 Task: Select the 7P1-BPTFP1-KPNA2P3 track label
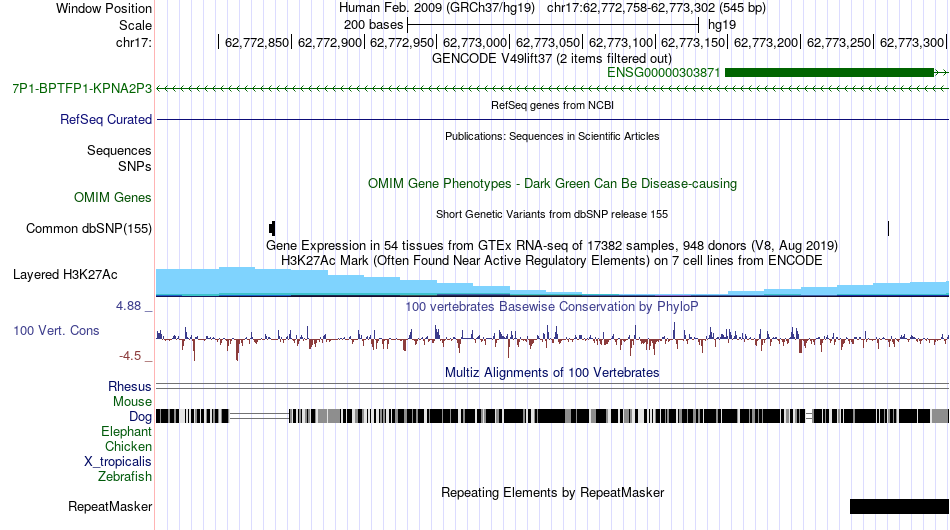tap(82, 88)
